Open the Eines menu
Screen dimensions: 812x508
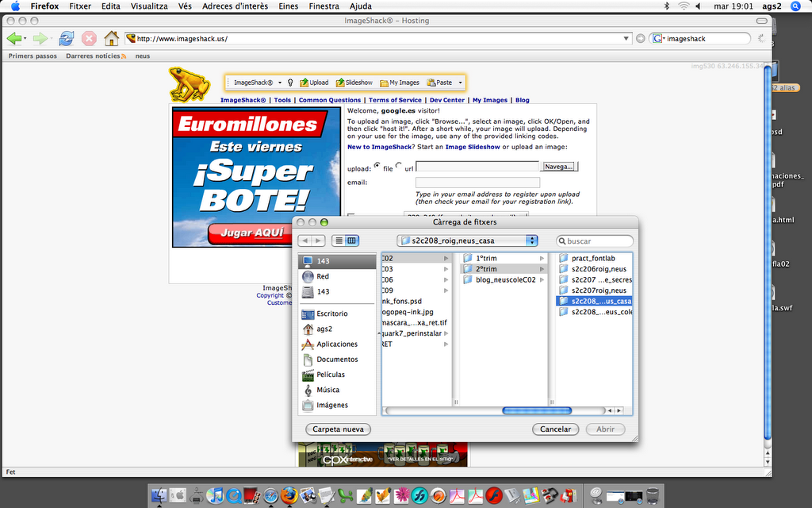pos(289,6)
